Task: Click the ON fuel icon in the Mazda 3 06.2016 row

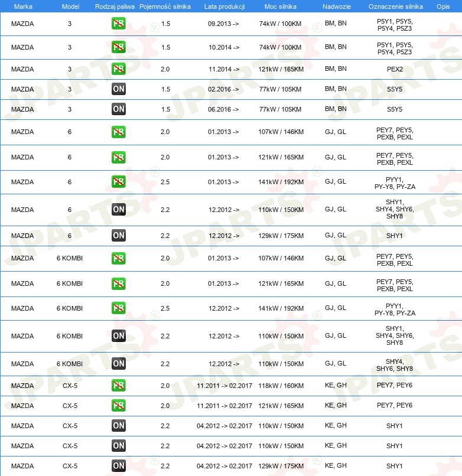Action: tap(119, 109)
